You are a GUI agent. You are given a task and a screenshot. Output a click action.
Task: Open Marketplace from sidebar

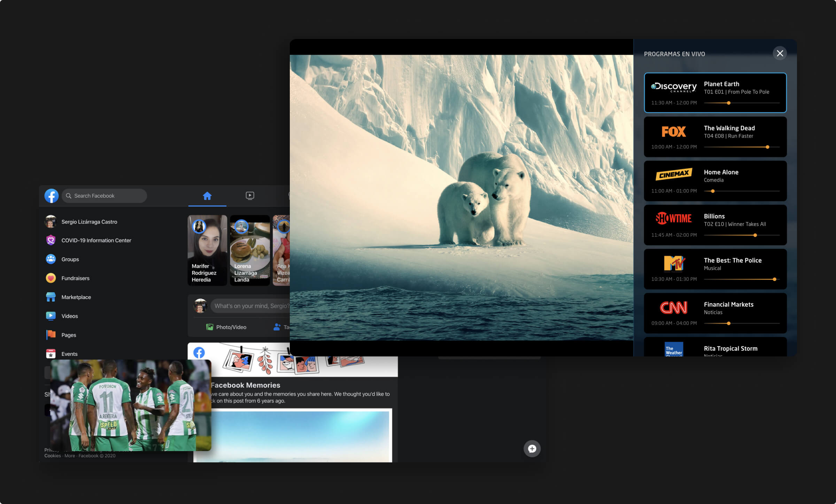[x=76, y=297]
